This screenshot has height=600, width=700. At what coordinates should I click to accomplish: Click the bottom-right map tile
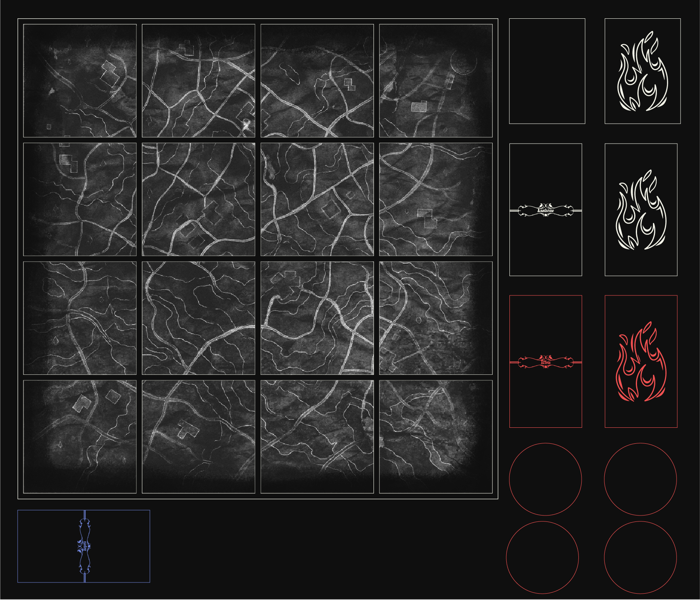pyautogui.click(x=436, y=437)
